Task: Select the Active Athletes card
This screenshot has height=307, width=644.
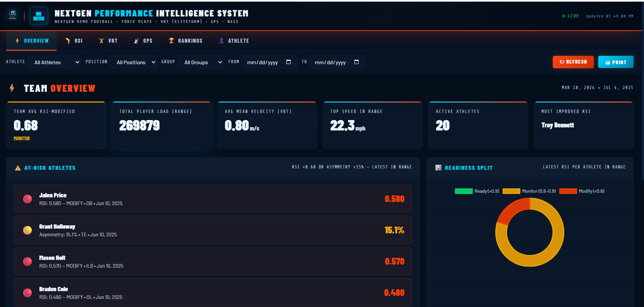Action: pyautogui.click(x=478, y=125)
